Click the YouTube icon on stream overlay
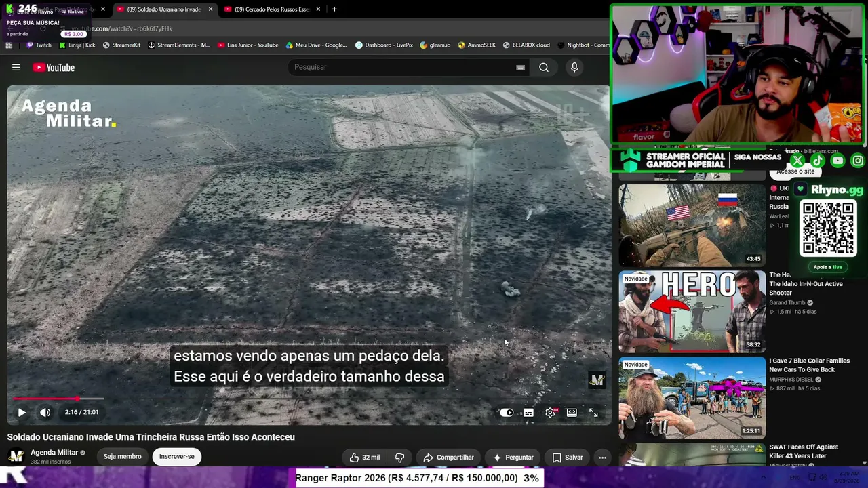Viewport: 868px width, 488px height. 837,161
